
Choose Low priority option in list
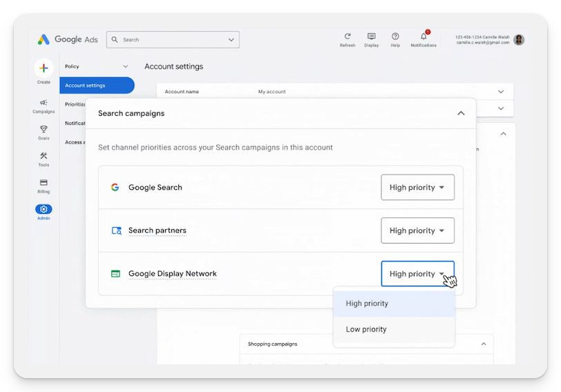[394, 329]
